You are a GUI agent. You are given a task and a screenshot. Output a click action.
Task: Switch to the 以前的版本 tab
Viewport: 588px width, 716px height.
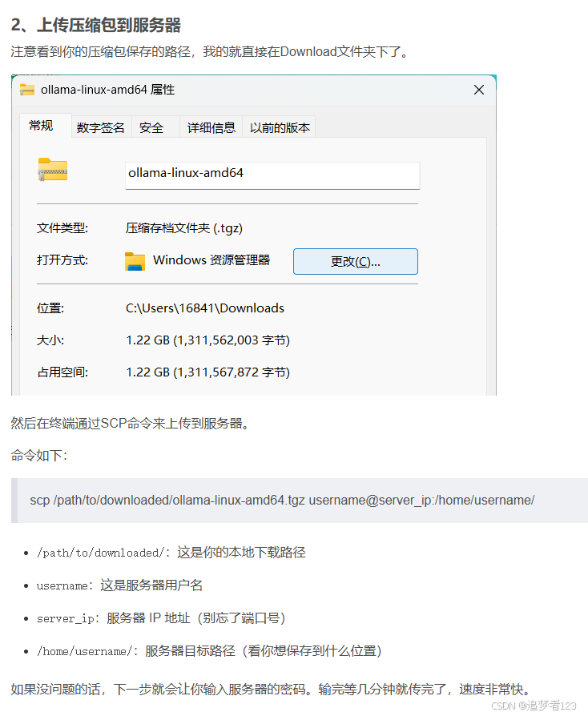click(x=279, y=127)
